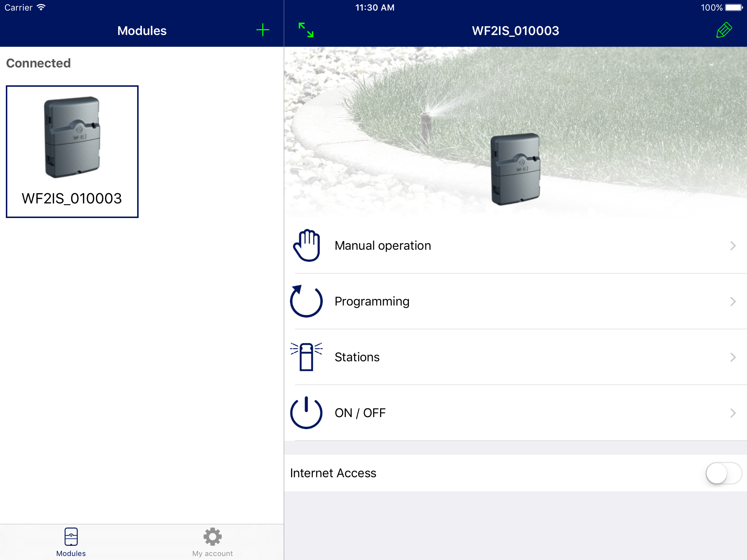Expand detail view with fullscreen arrows icon
Image resolution: width=747 pixels, height=560 pixels.
pyautogui.click(x=306, y=30)
